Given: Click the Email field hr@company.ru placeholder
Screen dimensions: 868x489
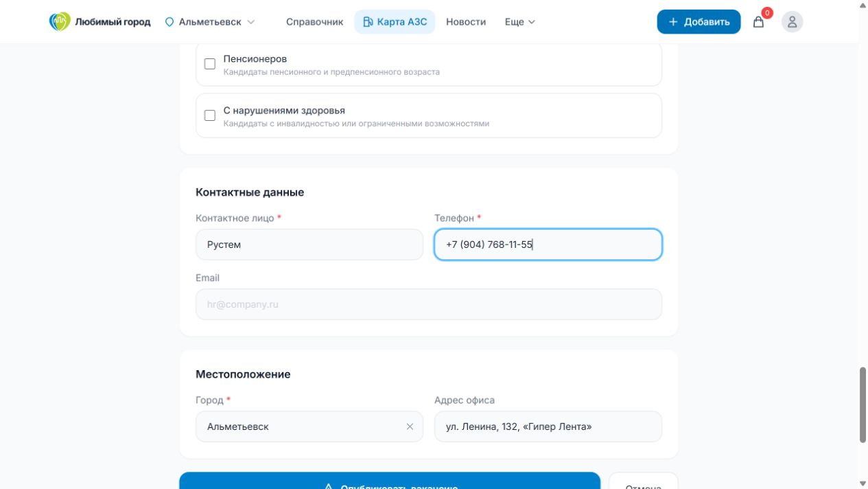Looking at the screenshot, I should click(429, 304).
